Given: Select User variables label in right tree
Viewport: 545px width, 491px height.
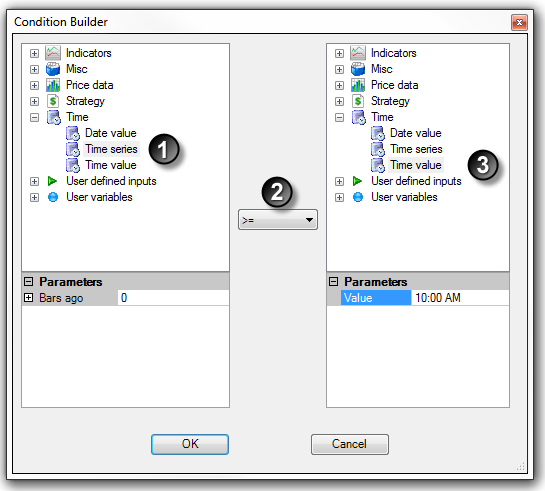Looking at the screenshot, I should tap(404, 197).
